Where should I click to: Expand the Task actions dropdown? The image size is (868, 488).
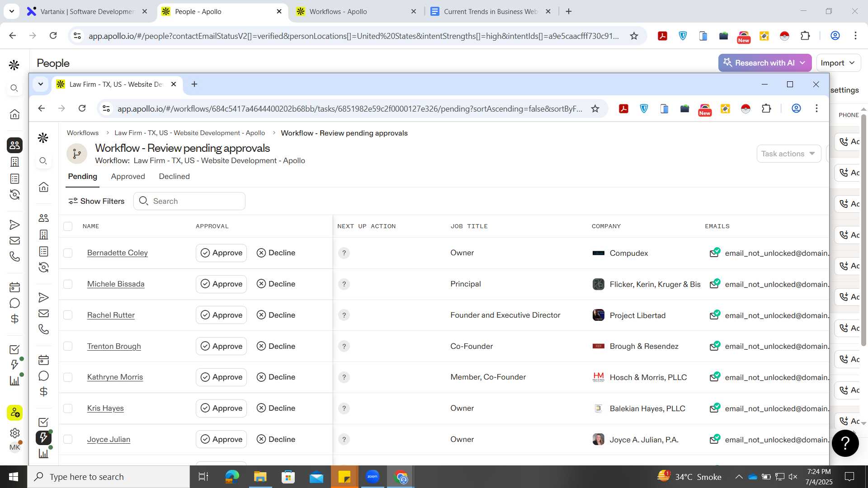click(x=788, y=154)
